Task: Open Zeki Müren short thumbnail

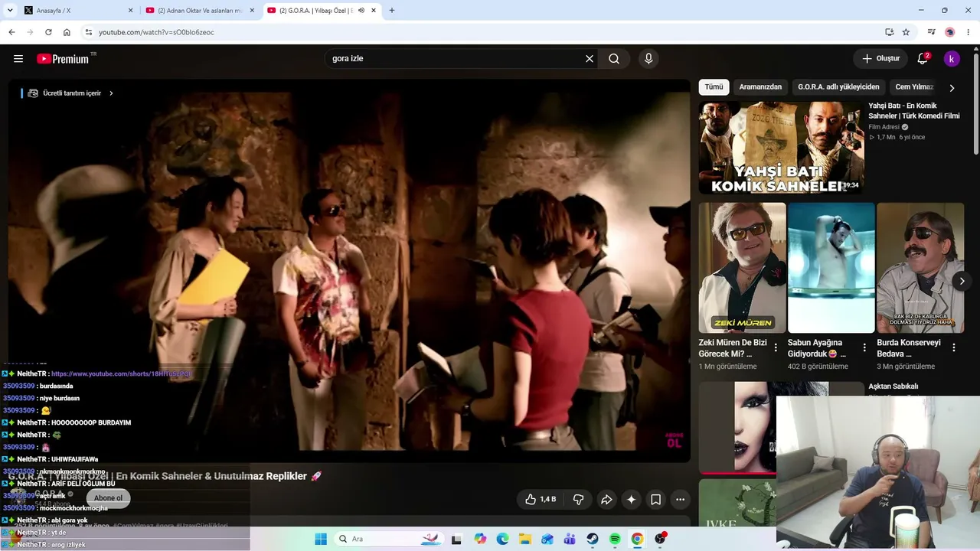Action: 742,268
